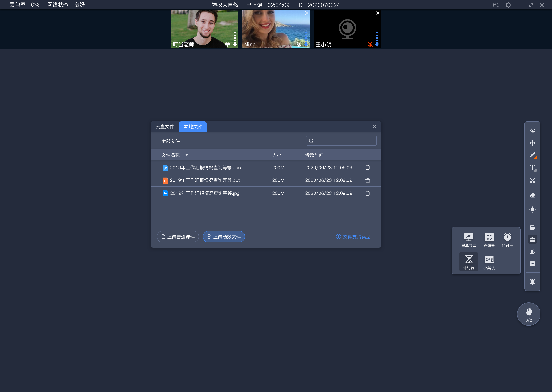Click the file search input field

pos(341,141)
